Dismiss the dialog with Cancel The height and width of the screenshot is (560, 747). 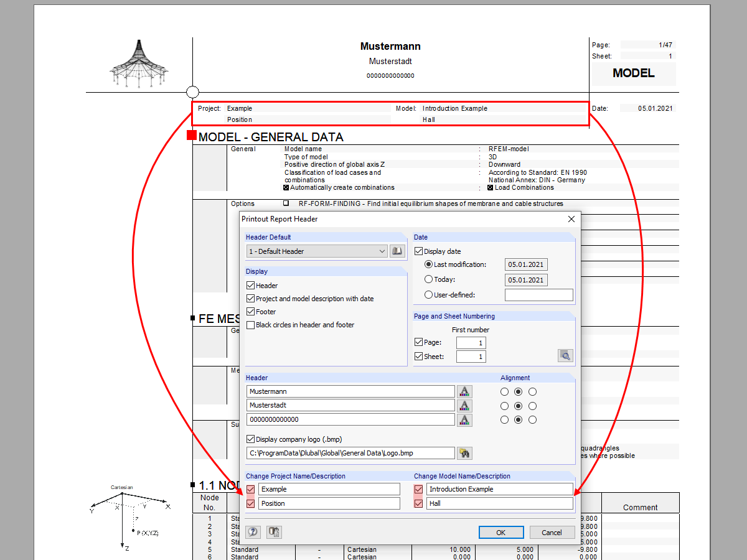[x=552, y=532]
